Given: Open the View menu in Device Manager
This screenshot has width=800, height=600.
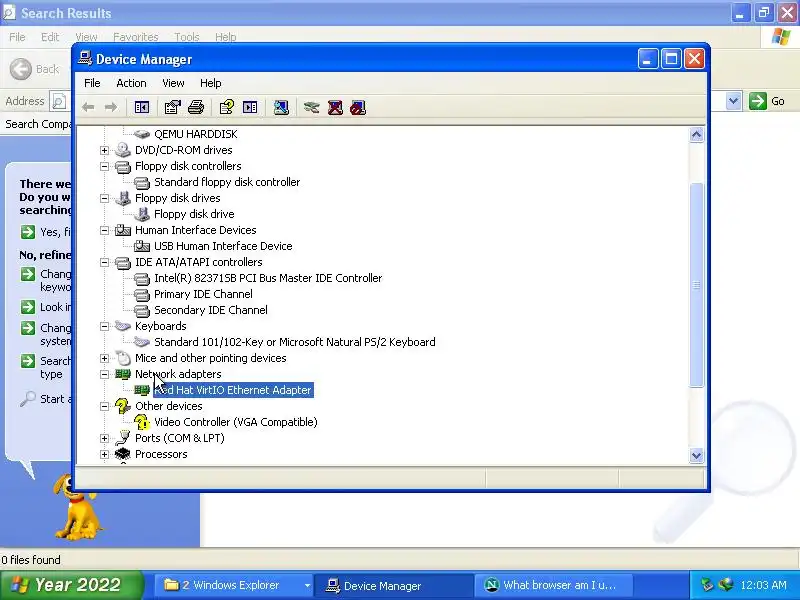Looking at the screenshot, I should point(173,83).
